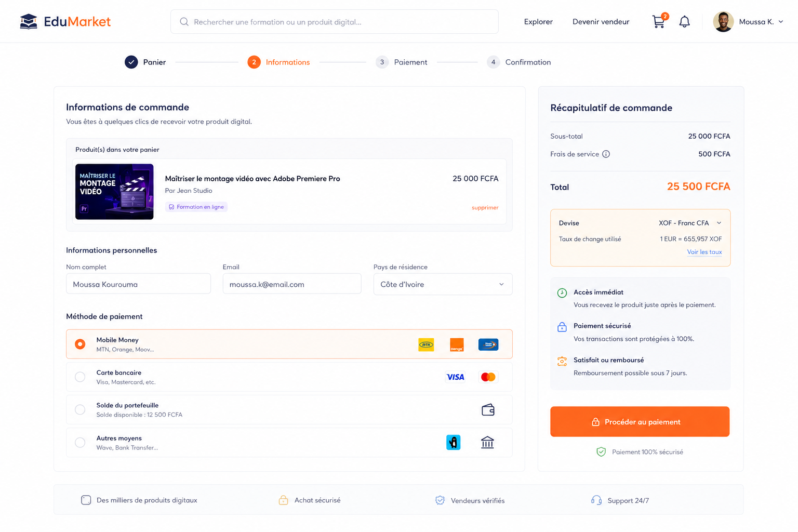This screenshot has width=798, height=532.
Task: Open the shopping cart icon
Action: 659,21
